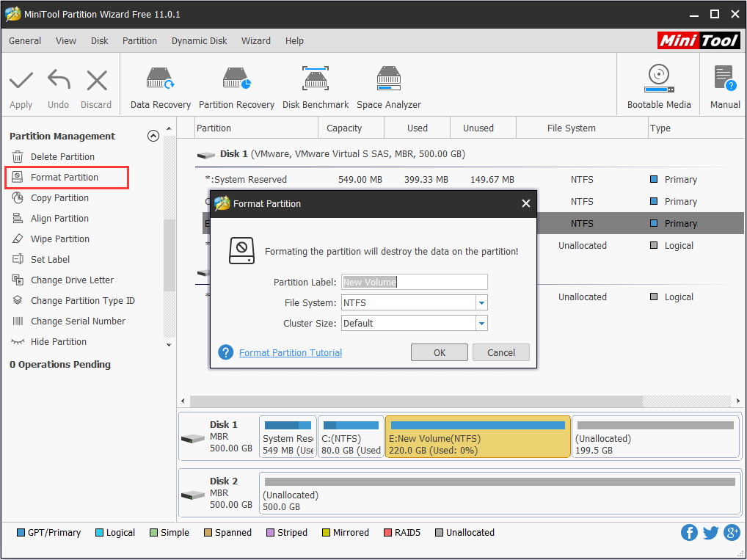
Task: Open the Partition menu
Action: (x=139, y=41)
